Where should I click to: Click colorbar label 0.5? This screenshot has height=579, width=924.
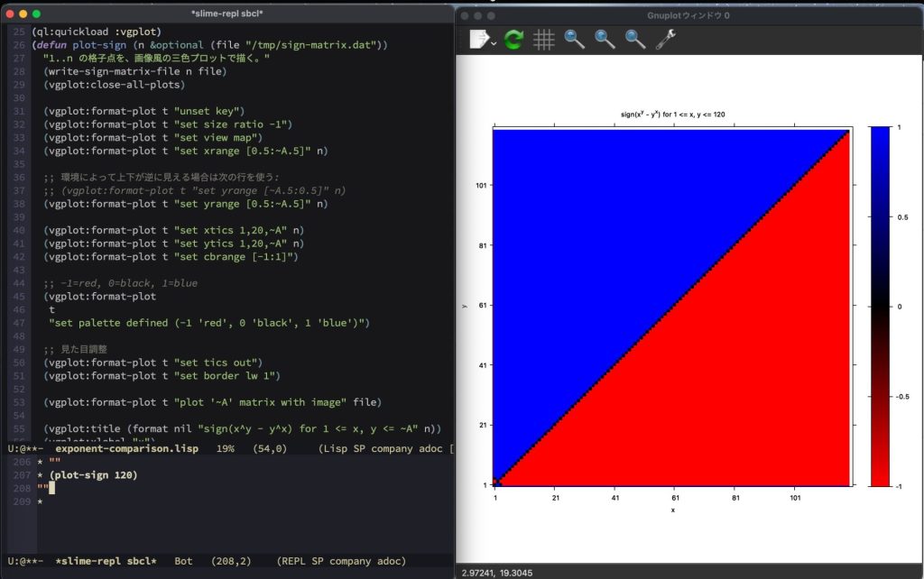tap(902, 217)
